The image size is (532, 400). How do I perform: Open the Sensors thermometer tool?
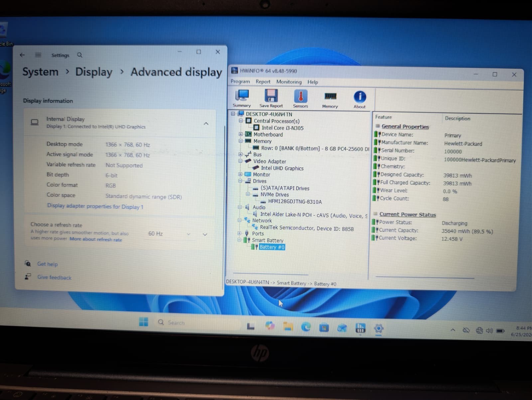click(x=301, y=99)
